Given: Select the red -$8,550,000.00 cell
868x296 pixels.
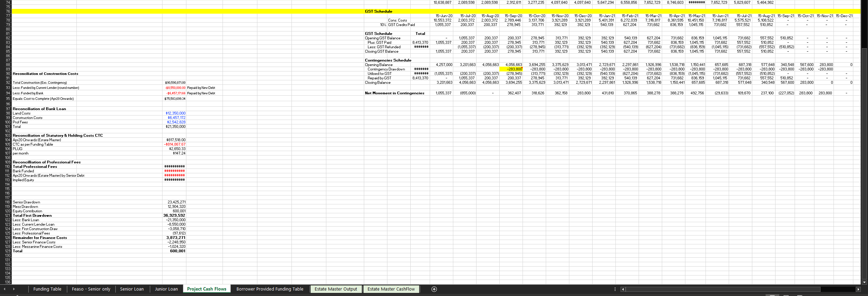Looking at the screenshot, I should [175, 88].
